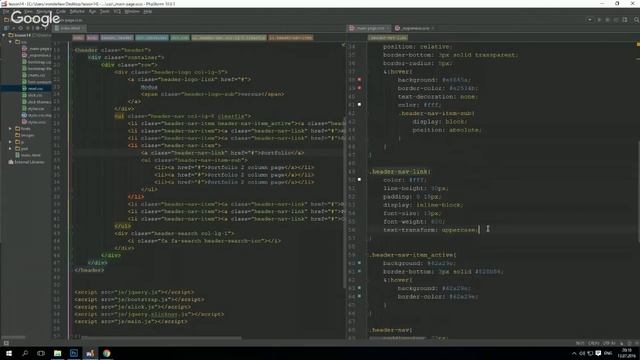The width and height of the screenshot is (640, 360).
Task: Select index.html file in project tree
Action: tap(28, 155)
